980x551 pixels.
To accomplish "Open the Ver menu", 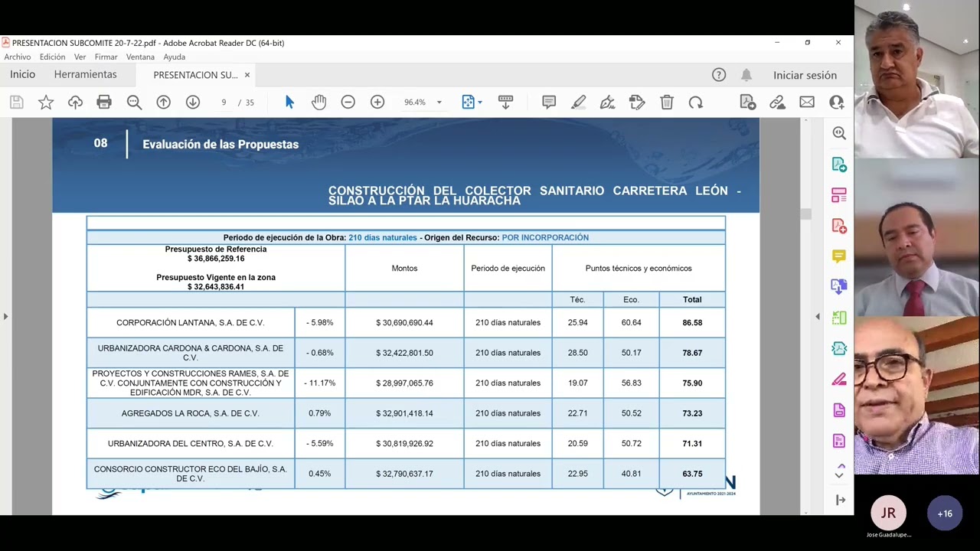I will pyautogui.click(x=80, y=57).
